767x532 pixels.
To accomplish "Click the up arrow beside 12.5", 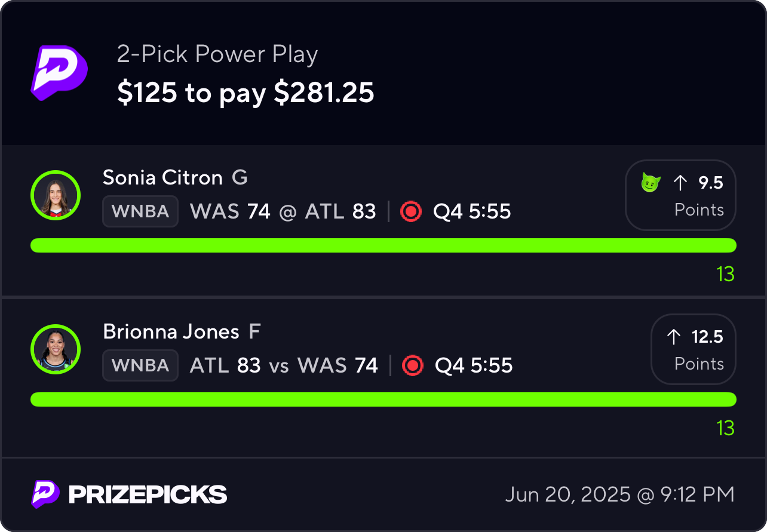I will coord(673,337).
